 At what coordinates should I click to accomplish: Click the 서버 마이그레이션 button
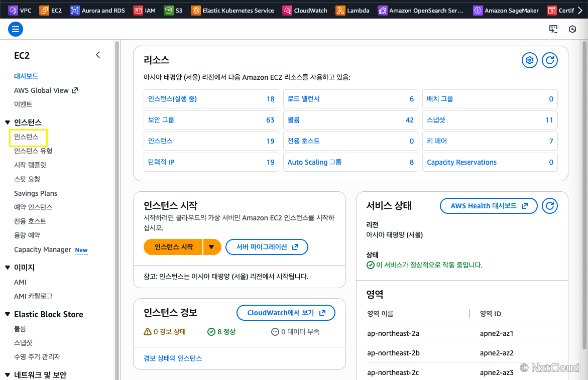point(267,247)
